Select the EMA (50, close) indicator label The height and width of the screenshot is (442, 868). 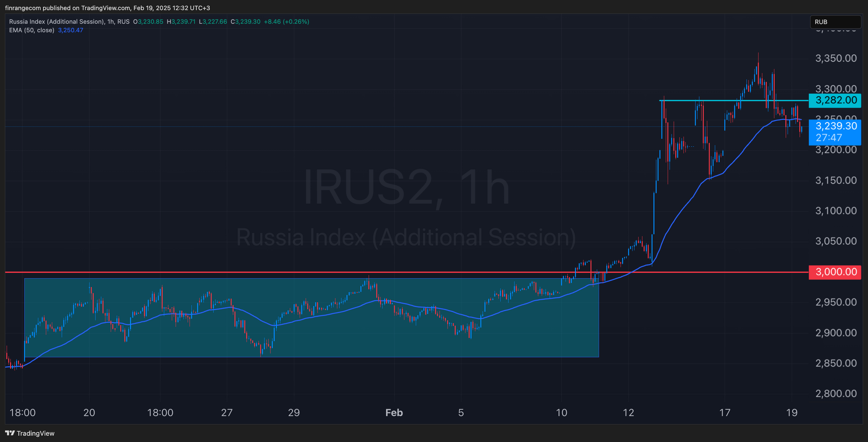[x=32, y=30]
